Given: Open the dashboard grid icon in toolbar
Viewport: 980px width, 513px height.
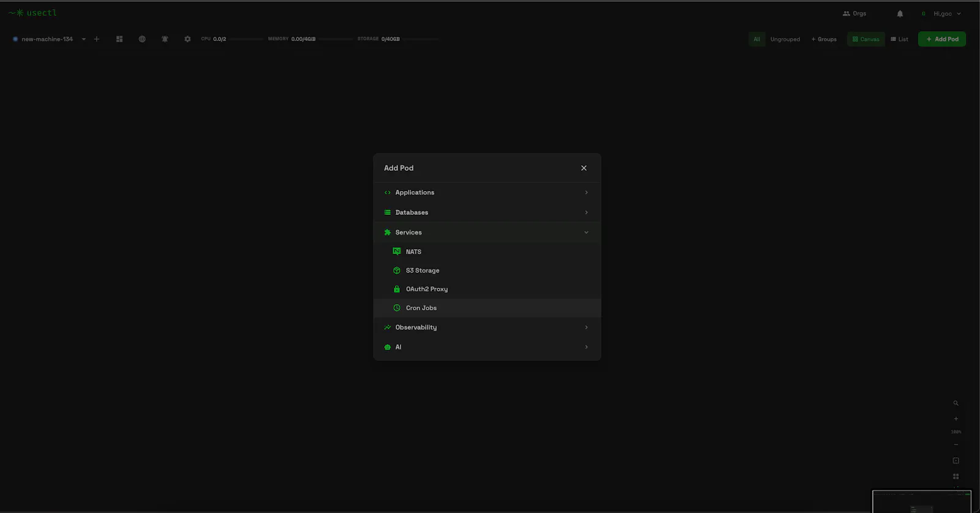Looking at the screenshot, I should 119,39.
